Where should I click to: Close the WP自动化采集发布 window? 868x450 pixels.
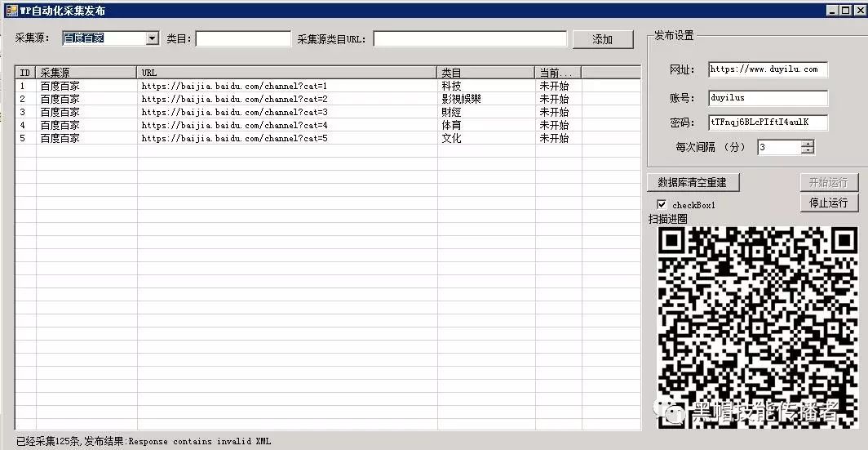(858, 10)
